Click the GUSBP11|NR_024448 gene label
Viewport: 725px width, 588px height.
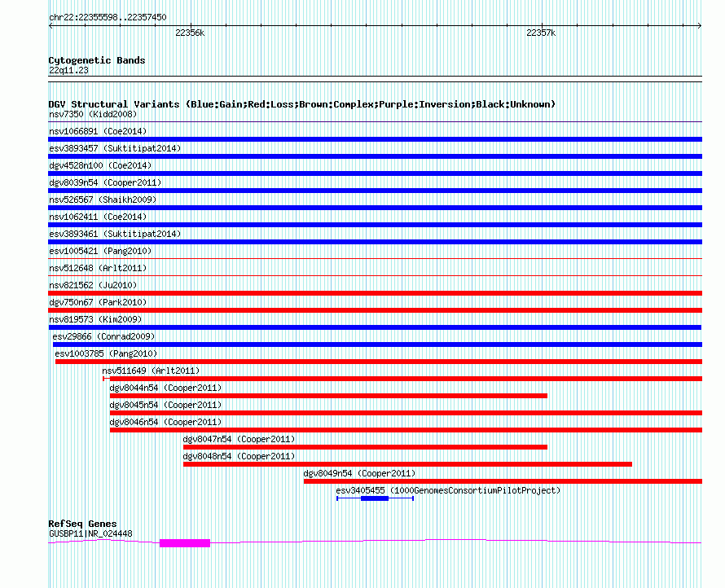[90, 534]
